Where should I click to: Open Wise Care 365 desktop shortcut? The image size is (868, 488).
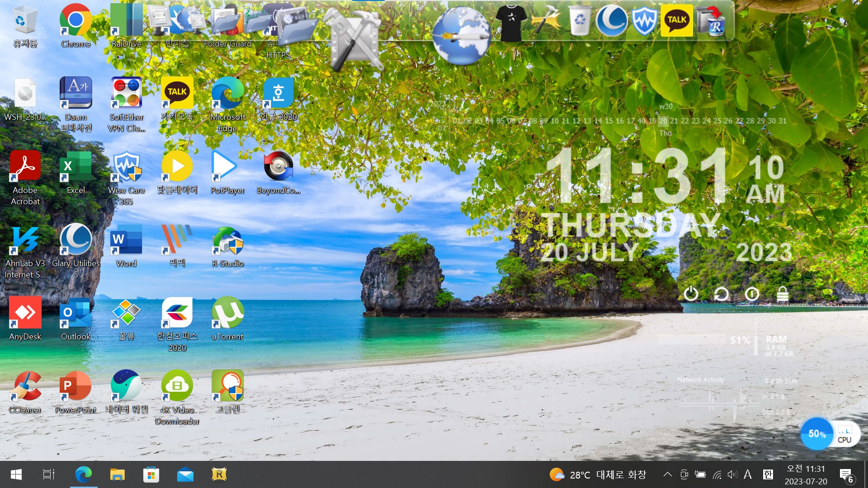tap(127, 178)
